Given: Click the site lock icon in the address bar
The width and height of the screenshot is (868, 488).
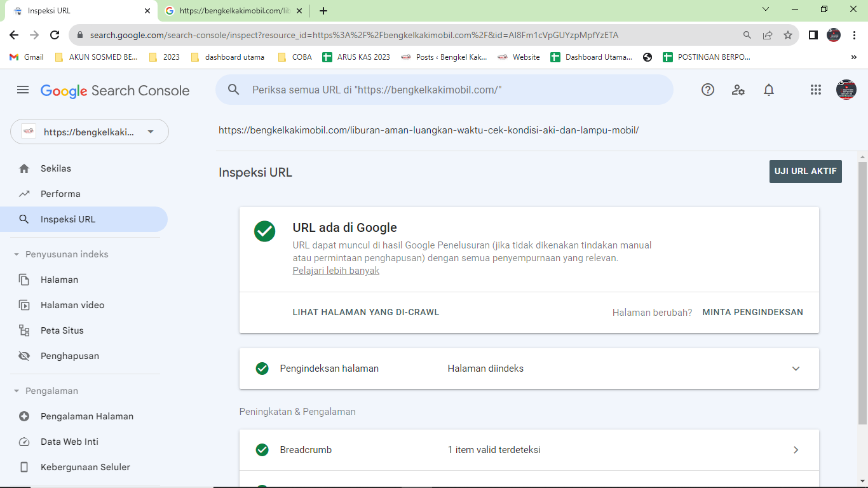Looking at the screenshot, I should [x=81, y=35].
